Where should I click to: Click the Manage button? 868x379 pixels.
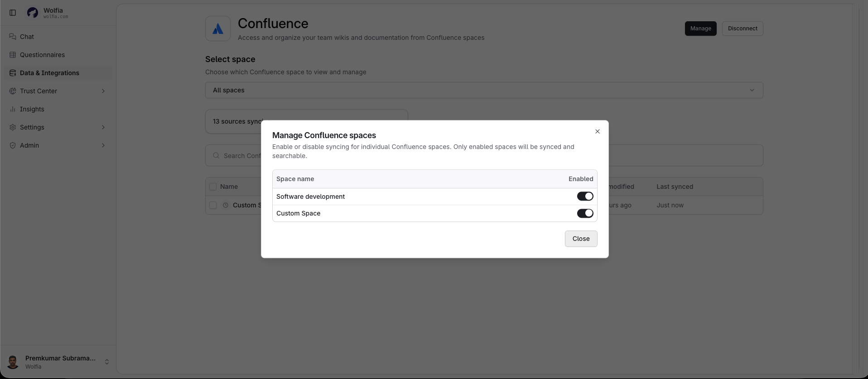click(701, 29)
